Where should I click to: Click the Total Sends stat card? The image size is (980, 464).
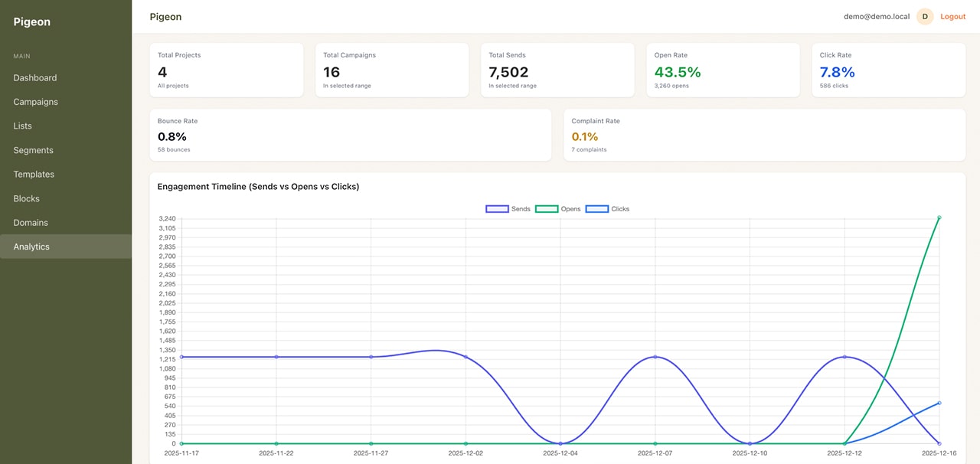pyautogui.click(x=557, y=70)
